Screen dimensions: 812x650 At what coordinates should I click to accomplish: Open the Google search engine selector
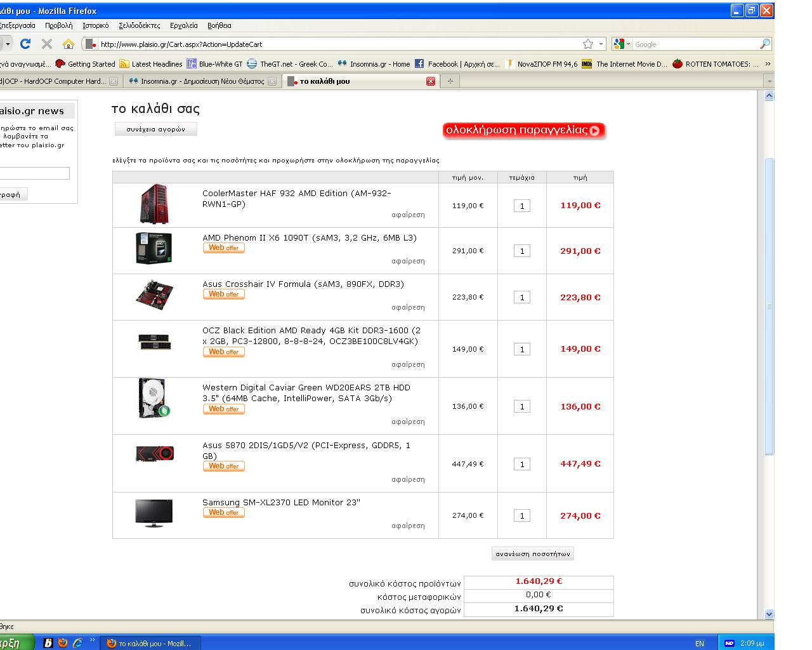pos(622,44)
